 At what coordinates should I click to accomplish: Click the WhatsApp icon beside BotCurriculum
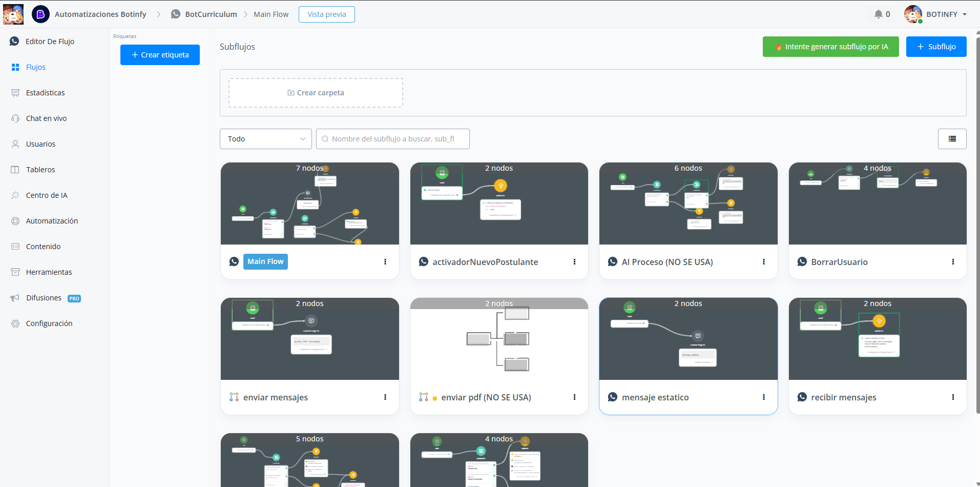[176, 14]
